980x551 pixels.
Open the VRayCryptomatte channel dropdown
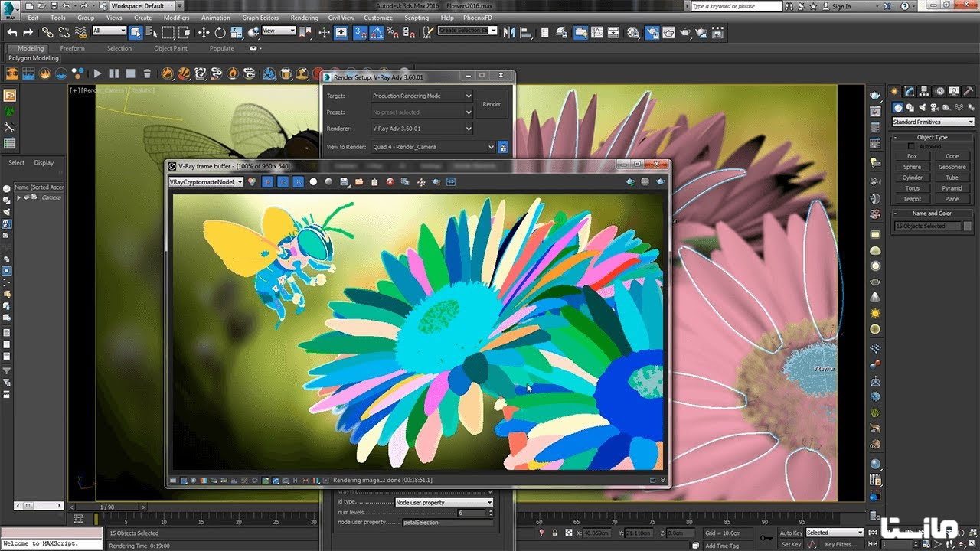(x=206, y=182)
